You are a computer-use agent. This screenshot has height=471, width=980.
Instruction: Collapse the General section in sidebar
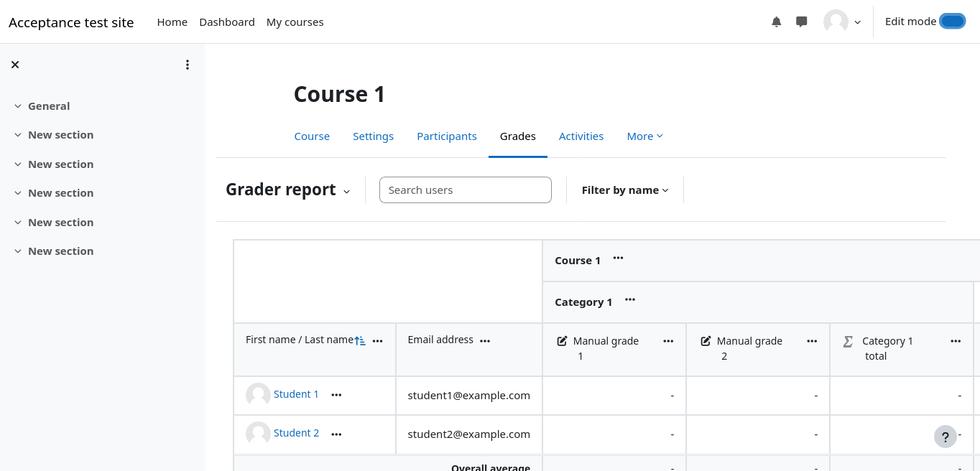(18, 106)
